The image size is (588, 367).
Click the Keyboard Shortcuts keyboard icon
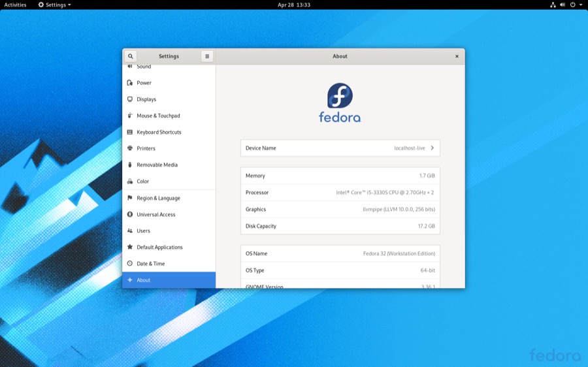pos(130,132)
